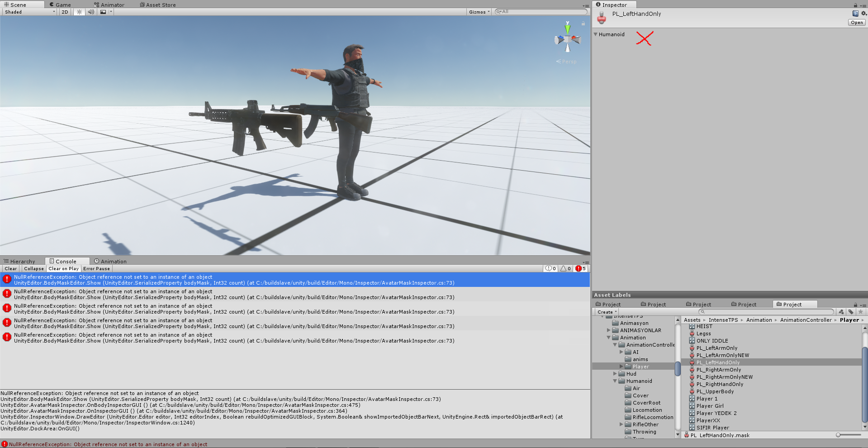
Task: Open the Shaded draw mode dropdown
Action: [29, 12]
